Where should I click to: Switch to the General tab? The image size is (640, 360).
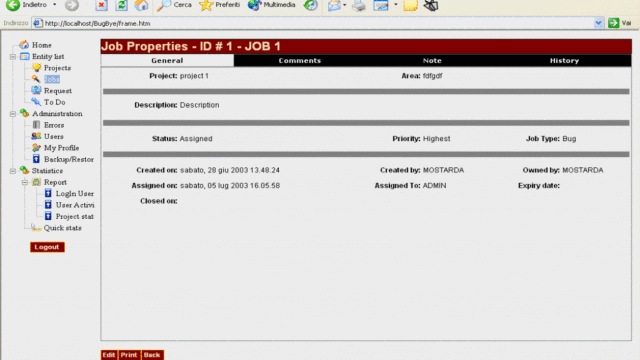pos(167,60)
